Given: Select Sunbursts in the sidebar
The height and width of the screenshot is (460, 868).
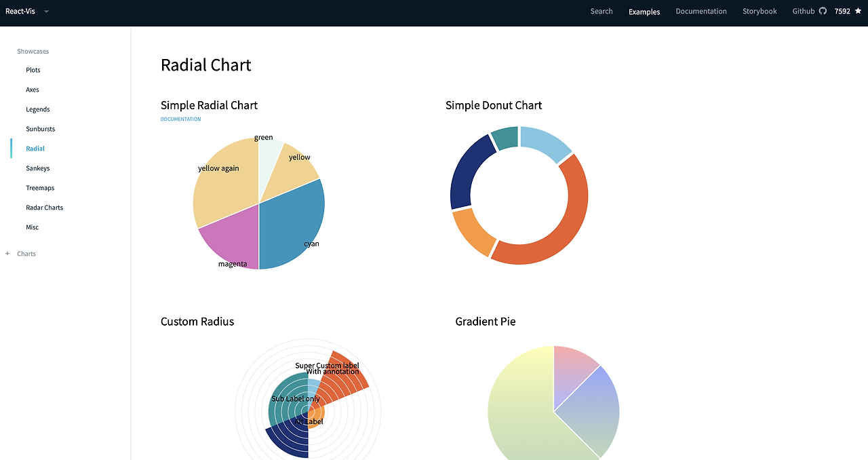Looking at the screenshot, I should click(41, 129).
